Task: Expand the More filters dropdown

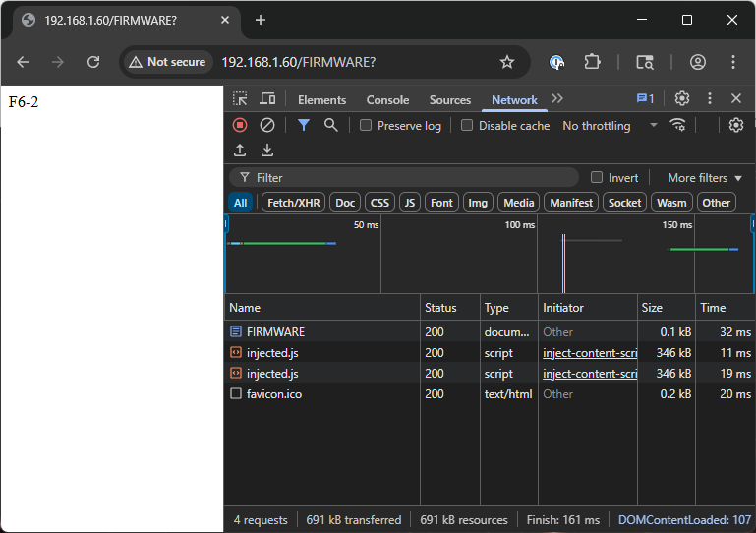Action: tap(705, 178)
